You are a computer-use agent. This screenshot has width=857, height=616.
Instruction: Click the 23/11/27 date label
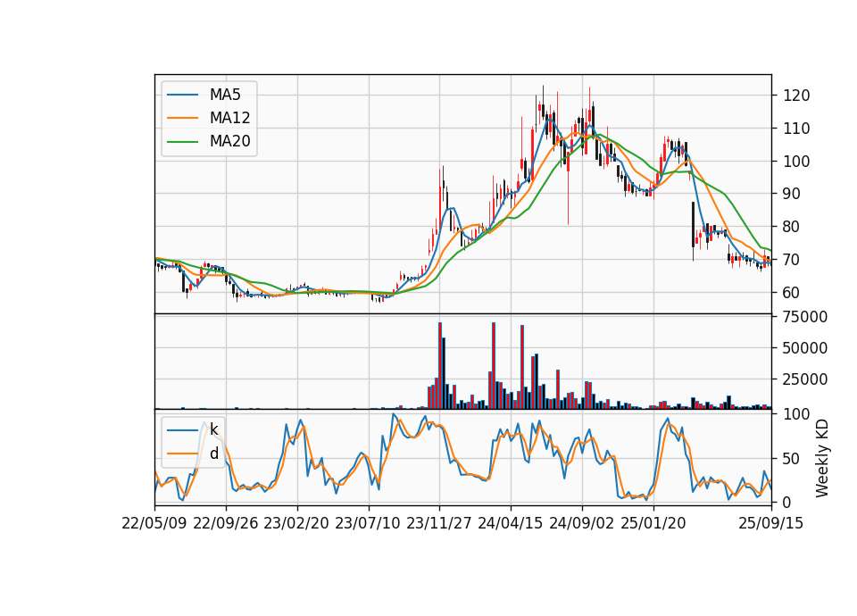[439, 523]
